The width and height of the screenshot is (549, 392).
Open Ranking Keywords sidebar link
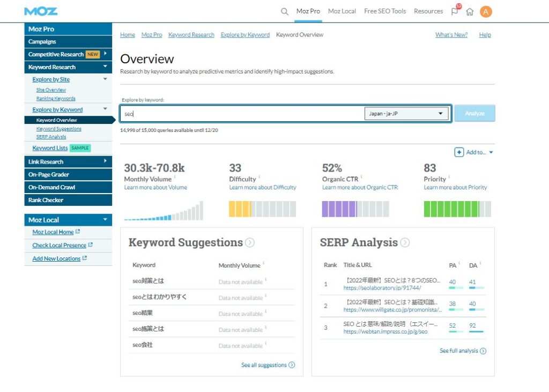[x=56, y=99]
